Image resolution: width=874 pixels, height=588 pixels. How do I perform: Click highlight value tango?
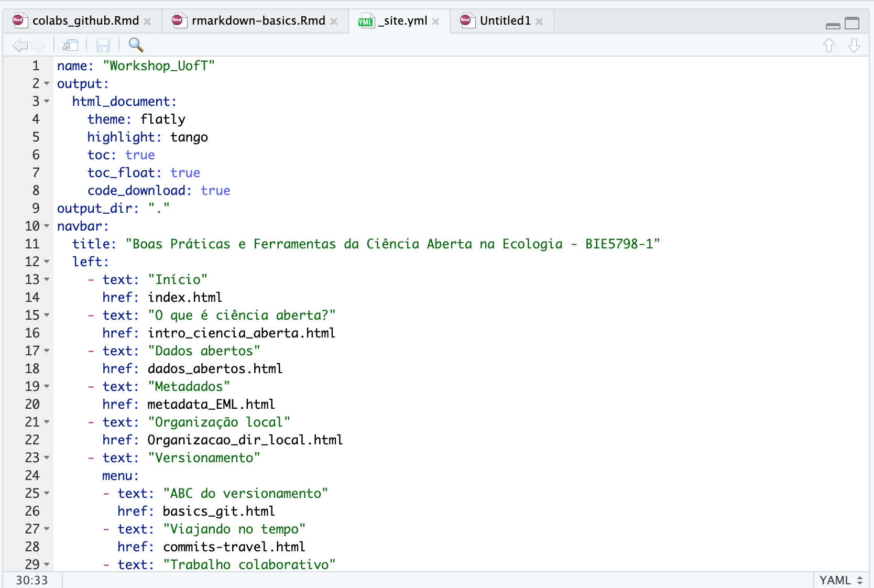(x=189, y=137)
